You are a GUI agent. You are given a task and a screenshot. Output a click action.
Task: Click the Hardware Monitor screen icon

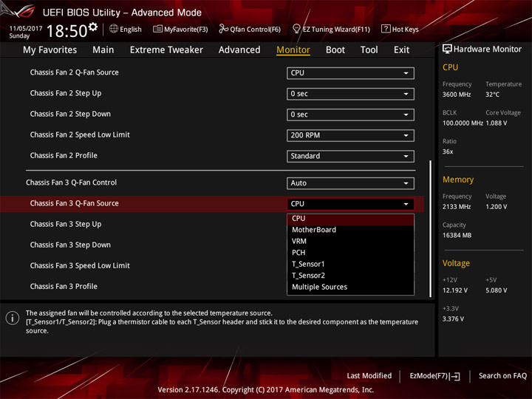[447, 49]
